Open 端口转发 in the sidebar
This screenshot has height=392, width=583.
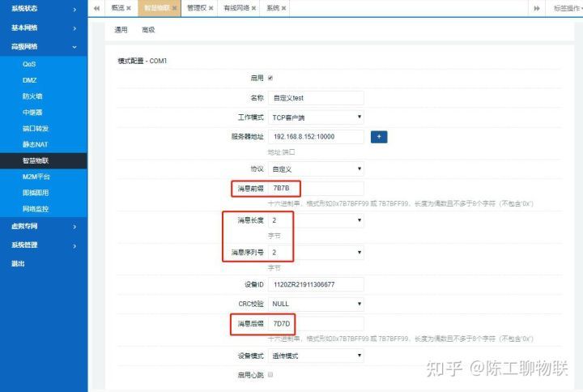[x=44, y=129]
